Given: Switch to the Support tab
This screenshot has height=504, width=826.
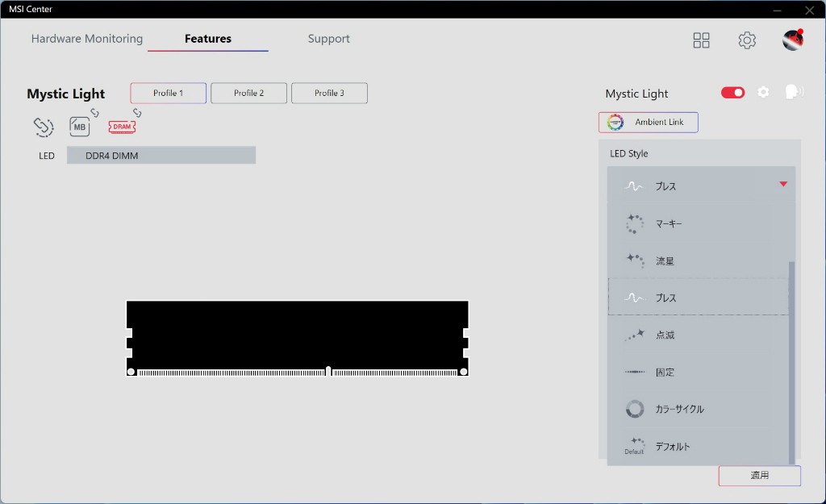Looking at the screenshot, I should [328, 39].
